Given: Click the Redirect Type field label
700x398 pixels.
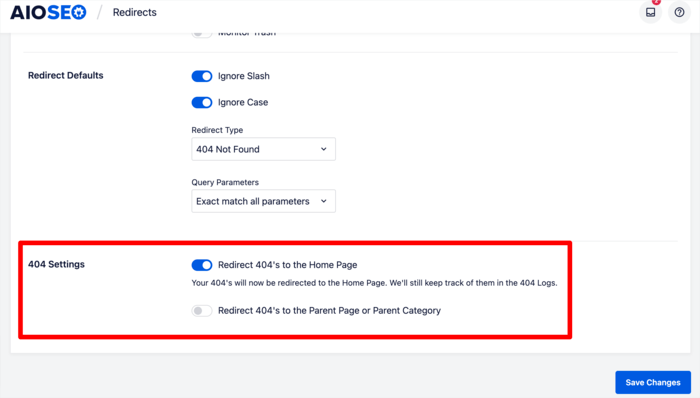Looking at the screenshot, I should [x=217, y=130].
